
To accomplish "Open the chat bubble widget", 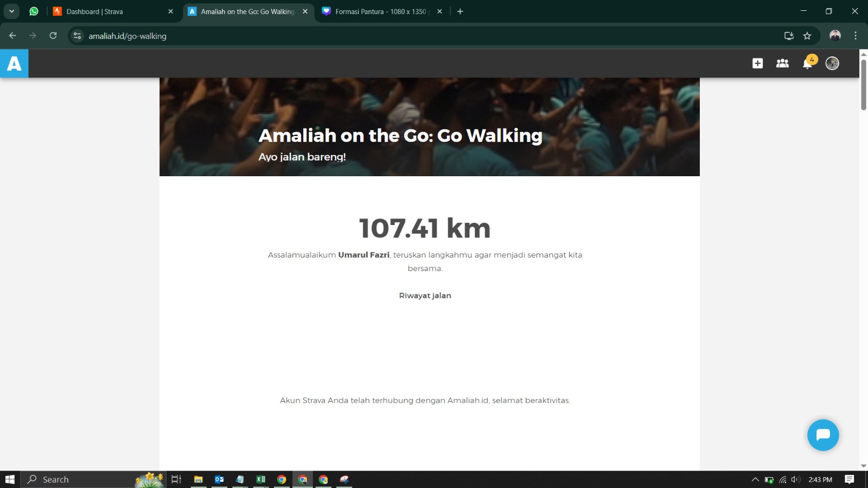I will 822,435.
